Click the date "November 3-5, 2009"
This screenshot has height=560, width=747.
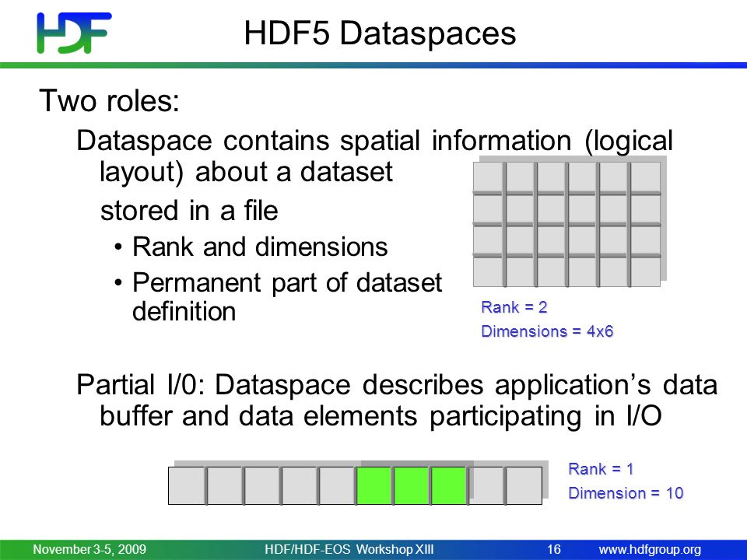(89, 549)
